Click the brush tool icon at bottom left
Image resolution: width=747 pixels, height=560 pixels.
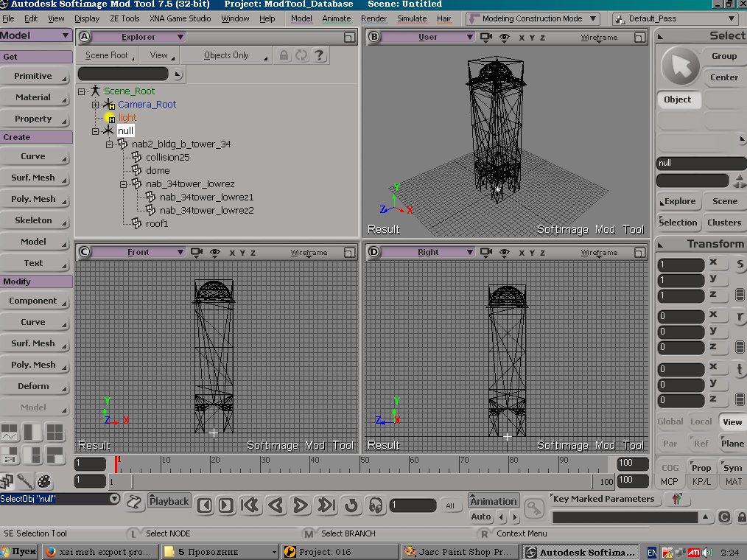tap(25, 481)
